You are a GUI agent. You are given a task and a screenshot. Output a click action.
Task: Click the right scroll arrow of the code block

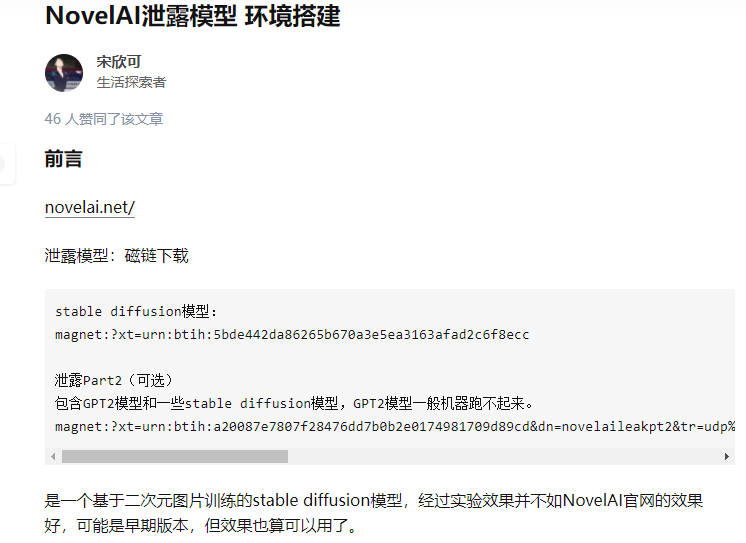726,456
